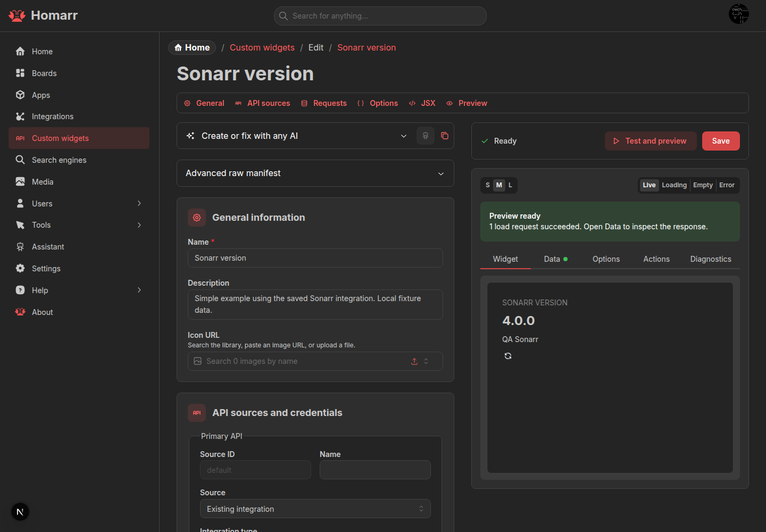The image size is (766, 532).
Task: Jump to the Options section tab
Action: tap(378, 103)
